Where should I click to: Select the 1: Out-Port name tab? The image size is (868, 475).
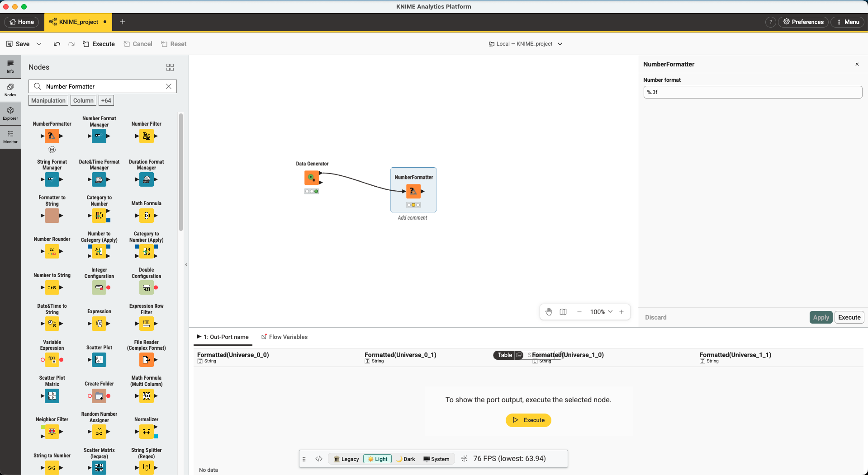pyautogui.click(x=223, y=337)
